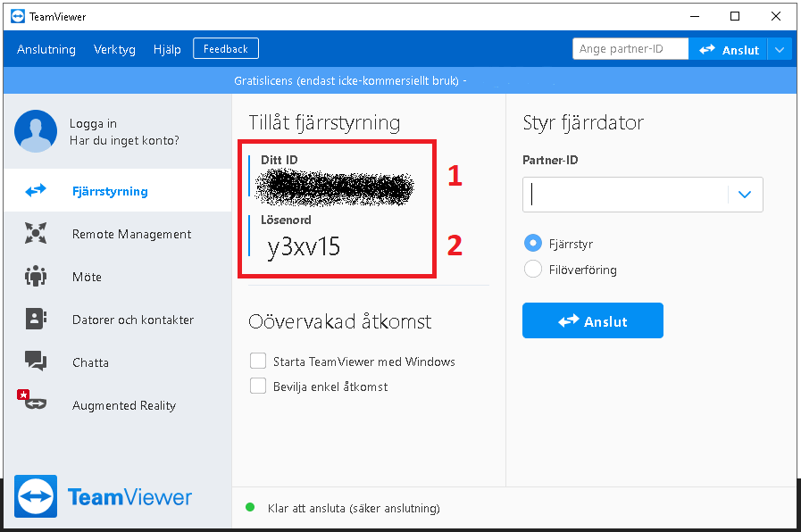Select the Fjärrstyr radio button

pyautogui.click(x=533, y=243)
